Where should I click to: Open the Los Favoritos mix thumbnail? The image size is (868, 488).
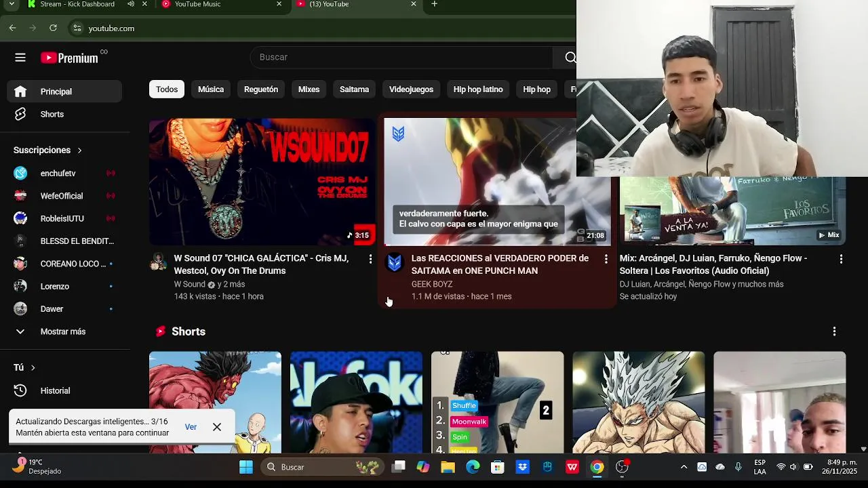coord(732,211)
